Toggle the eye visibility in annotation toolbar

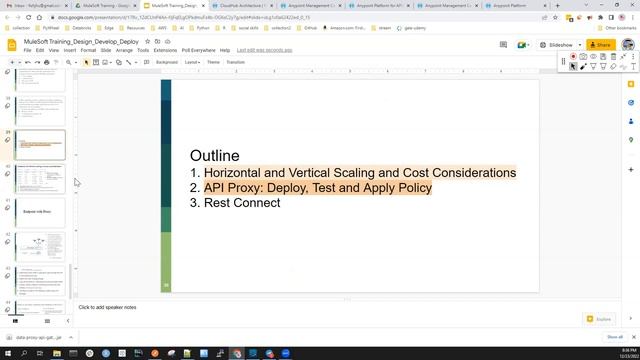(x=593, y=57)
